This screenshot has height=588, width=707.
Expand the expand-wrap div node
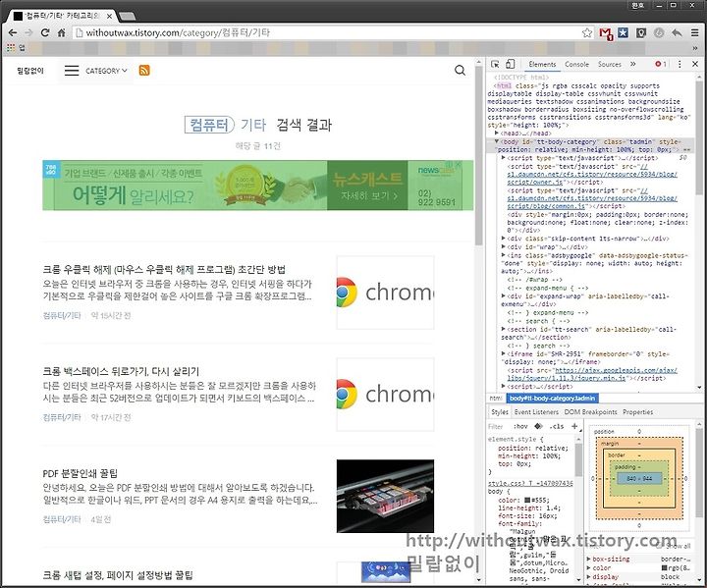click(x=503, y=295)
